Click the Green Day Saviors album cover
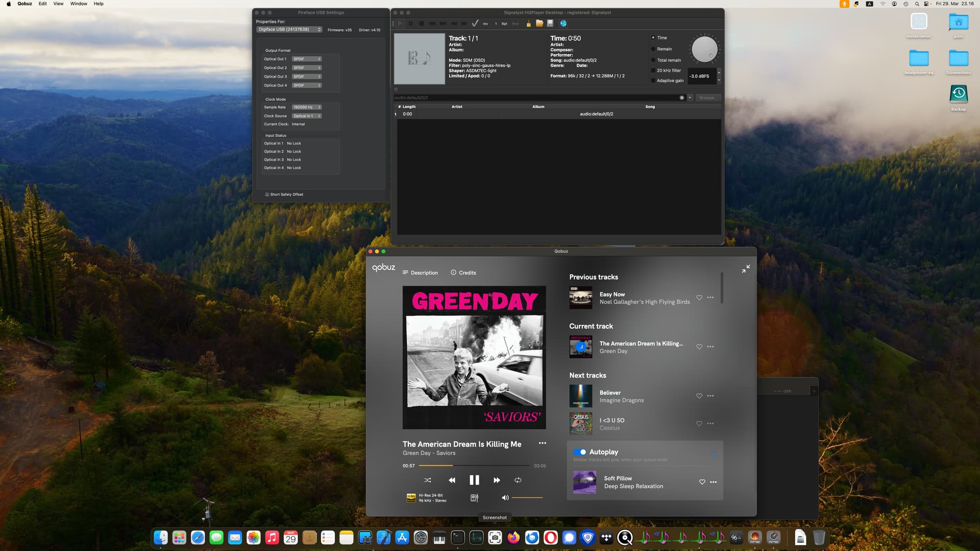 click(x=474, y=357)
